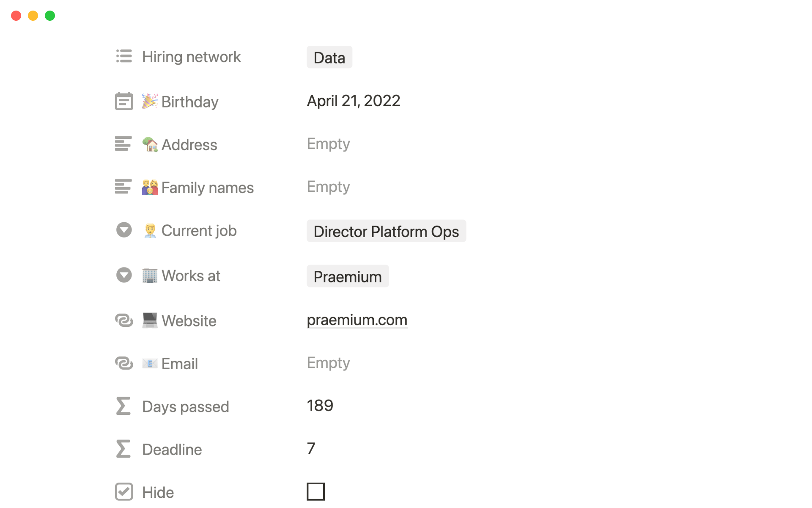Click the multi-select icon beside Hiring network

click(x=124, y=56)
